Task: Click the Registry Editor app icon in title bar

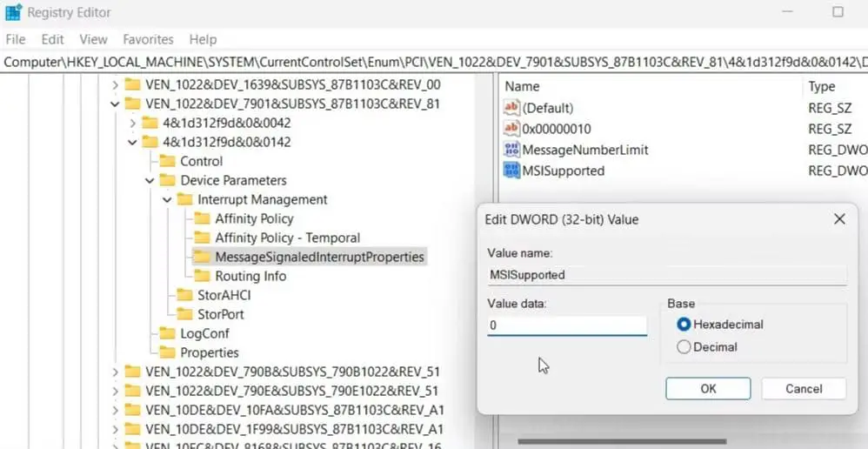Action: point(13,12)
